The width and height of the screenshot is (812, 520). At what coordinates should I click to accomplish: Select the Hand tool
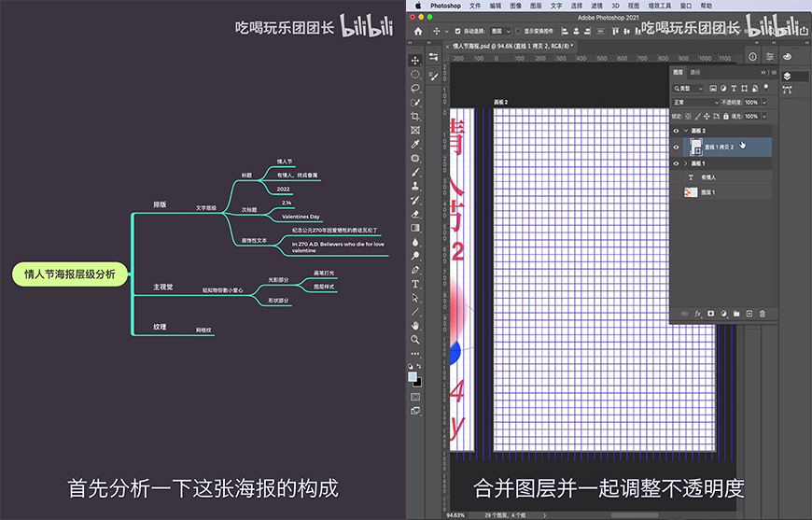pyautogui.click(x=414, y=326)
